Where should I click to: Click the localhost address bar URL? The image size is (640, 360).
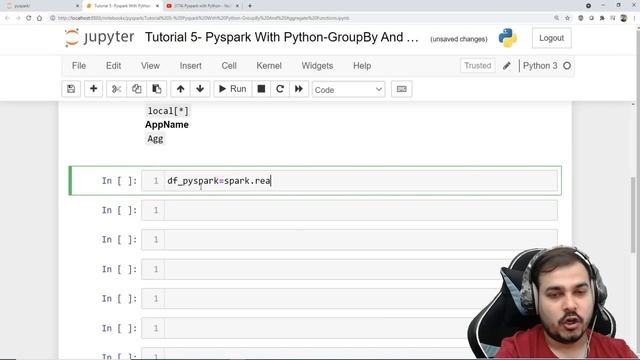(203, 18)
